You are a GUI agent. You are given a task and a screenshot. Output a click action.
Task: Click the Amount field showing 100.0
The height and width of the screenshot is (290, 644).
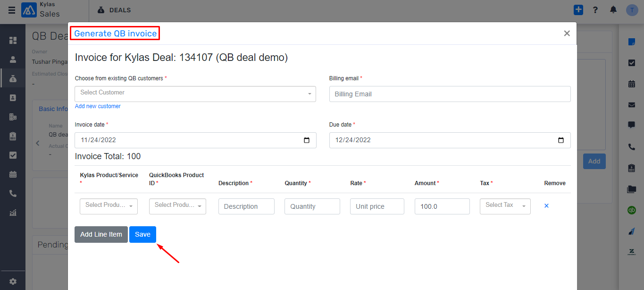442,206
